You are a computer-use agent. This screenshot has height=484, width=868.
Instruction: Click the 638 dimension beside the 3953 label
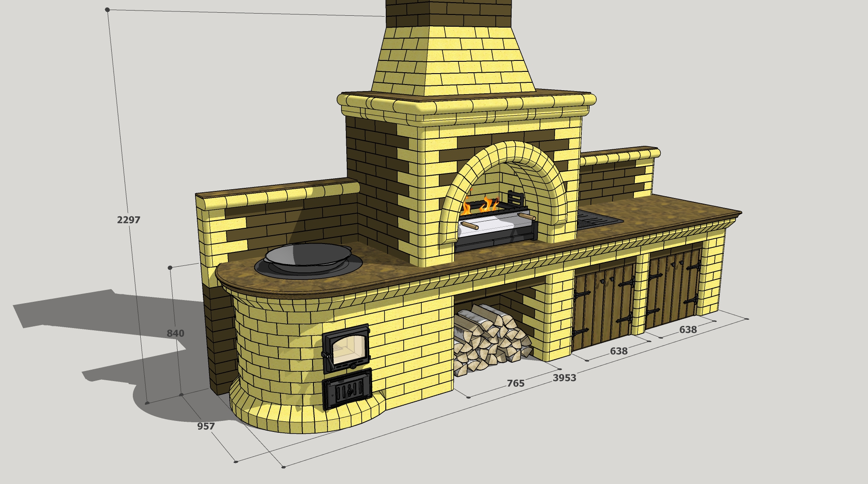tap(619, 351)
